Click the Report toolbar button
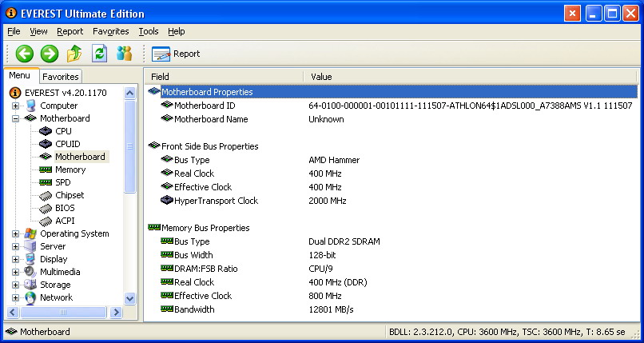644x343 pixels. click(x=176, y=54)
